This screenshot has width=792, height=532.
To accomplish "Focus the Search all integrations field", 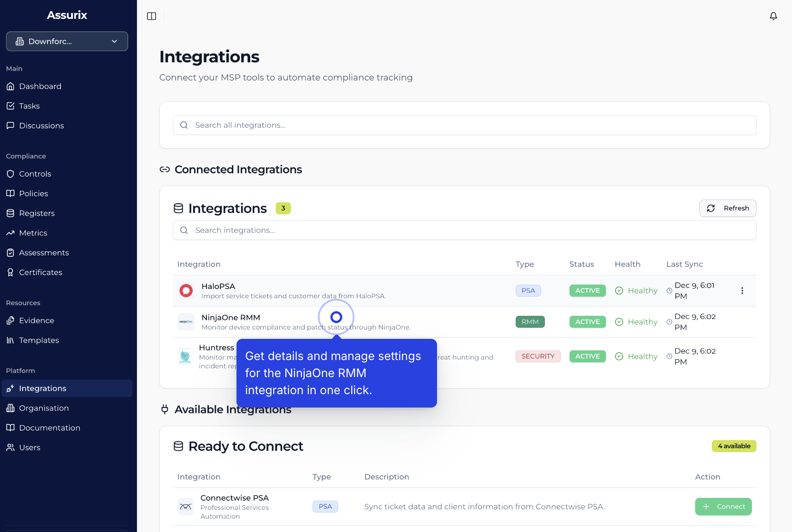I will click(x=464, y=125).
